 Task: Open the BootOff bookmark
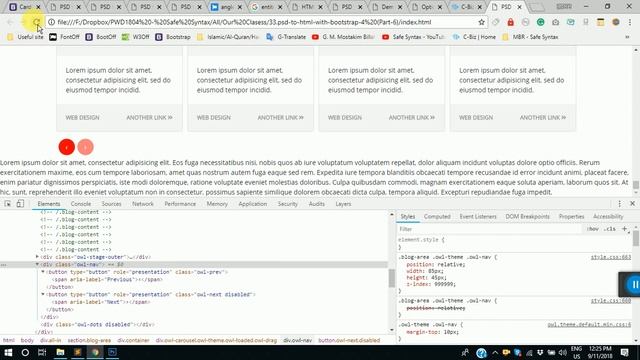101,37
